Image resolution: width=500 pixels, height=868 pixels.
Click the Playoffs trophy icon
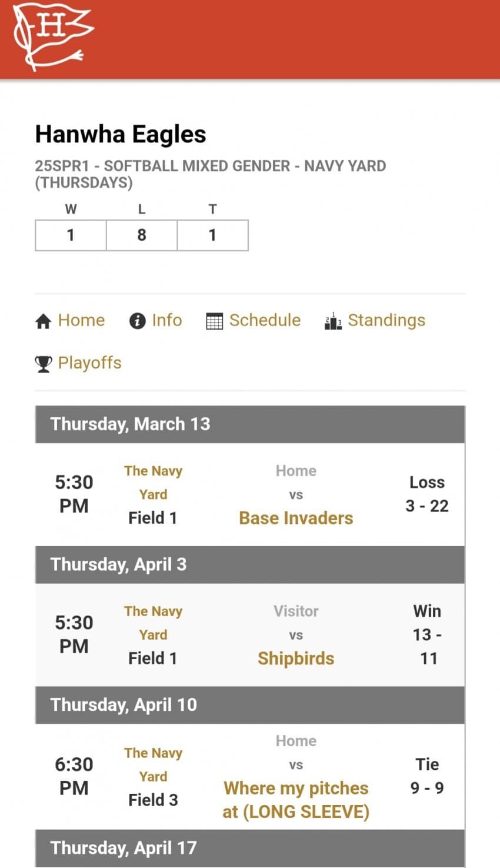click(44, 364)
